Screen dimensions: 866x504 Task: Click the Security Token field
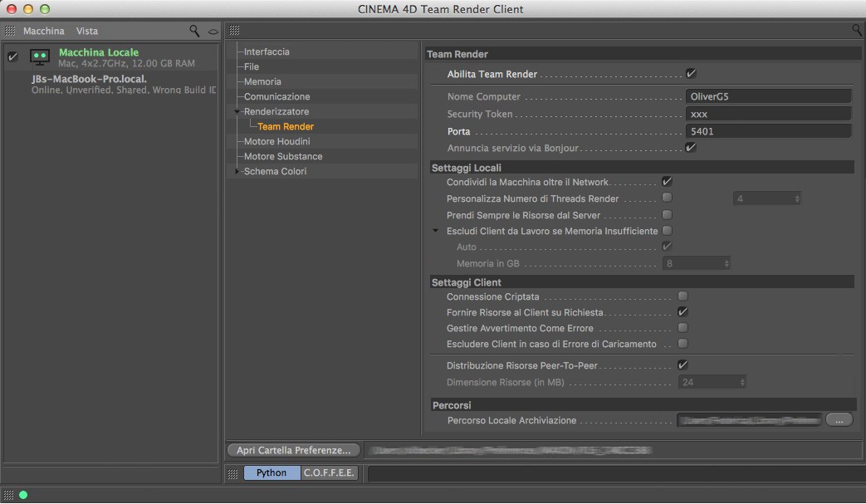coord(768,115)
